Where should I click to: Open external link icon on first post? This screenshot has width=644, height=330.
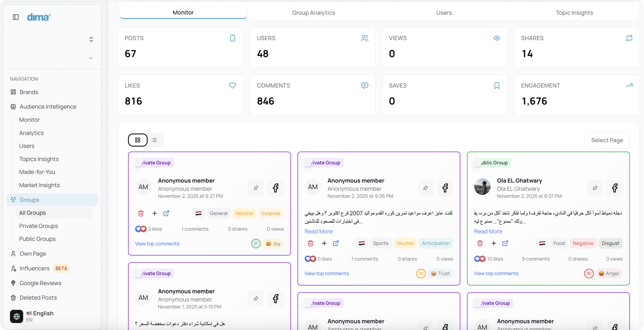[x=166, y=213]
